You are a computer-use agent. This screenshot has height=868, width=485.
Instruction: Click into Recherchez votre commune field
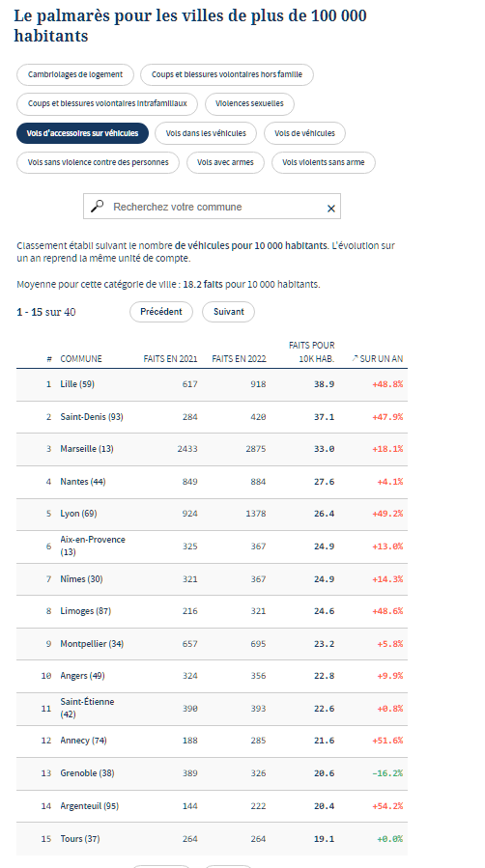coord(212,207)
